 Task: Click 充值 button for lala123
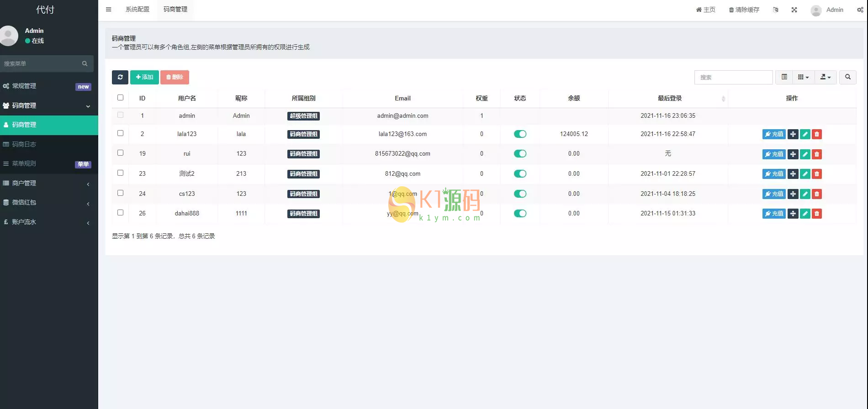[774, 134]
